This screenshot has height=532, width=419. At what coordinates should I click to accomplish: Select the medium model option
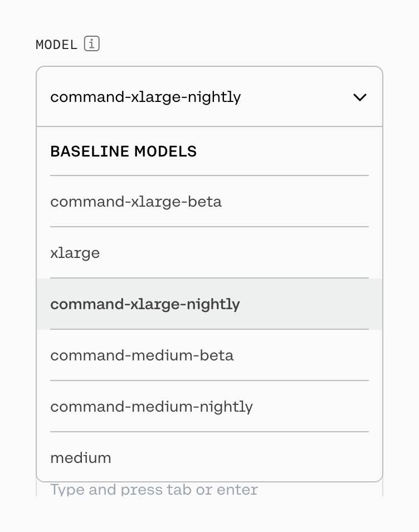[x=81, y=457]
